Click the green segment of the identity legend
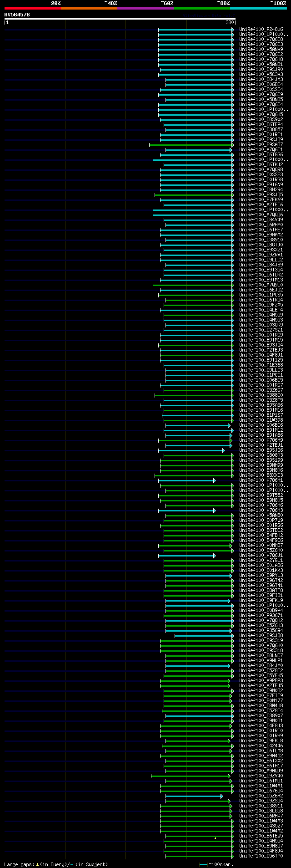The width and height of the screenshot is (291, 868). click(202, 8)
